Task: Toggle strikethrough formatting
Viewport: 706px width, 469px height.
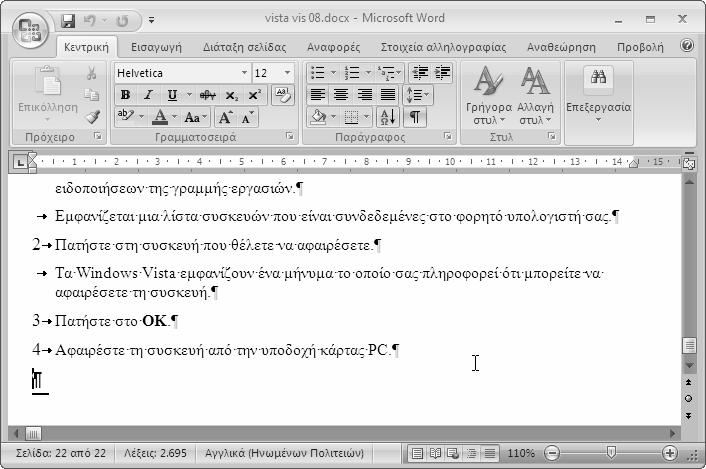Action: coord(208,95)
